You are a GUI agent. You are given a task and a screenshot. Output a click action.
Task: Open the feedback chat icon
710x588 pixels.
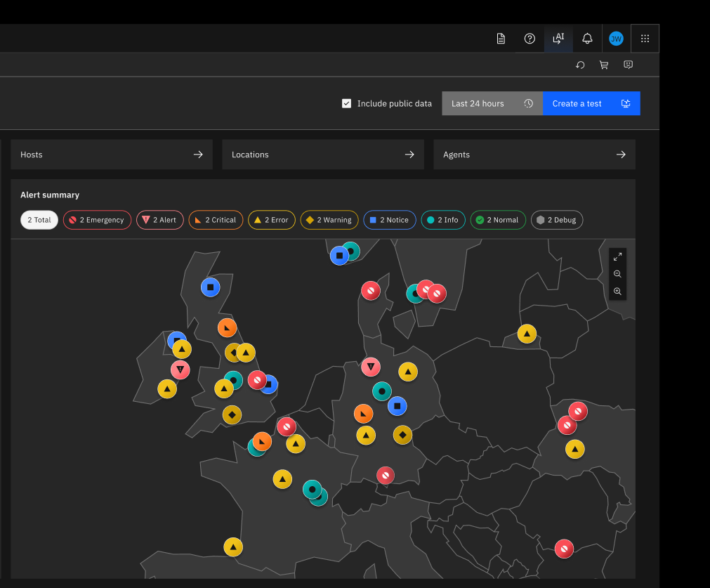[x=628, y=65]
